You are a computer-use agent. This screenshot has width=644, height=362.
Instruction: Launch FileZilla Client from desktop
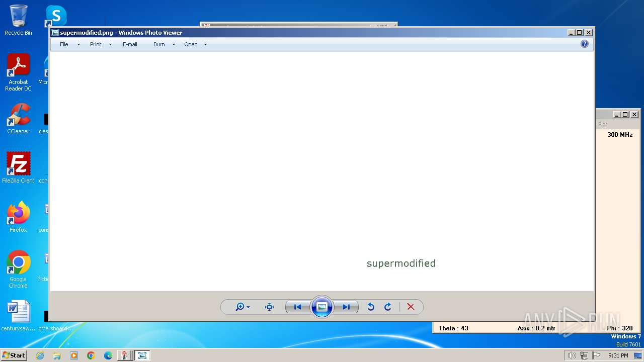tap(18, 167)
